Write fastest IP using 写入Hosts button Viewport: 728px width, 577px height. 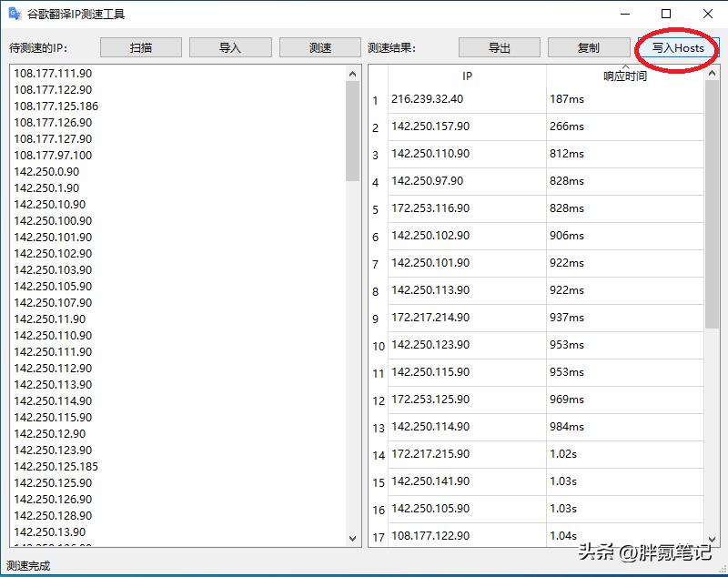coord(678,48)
